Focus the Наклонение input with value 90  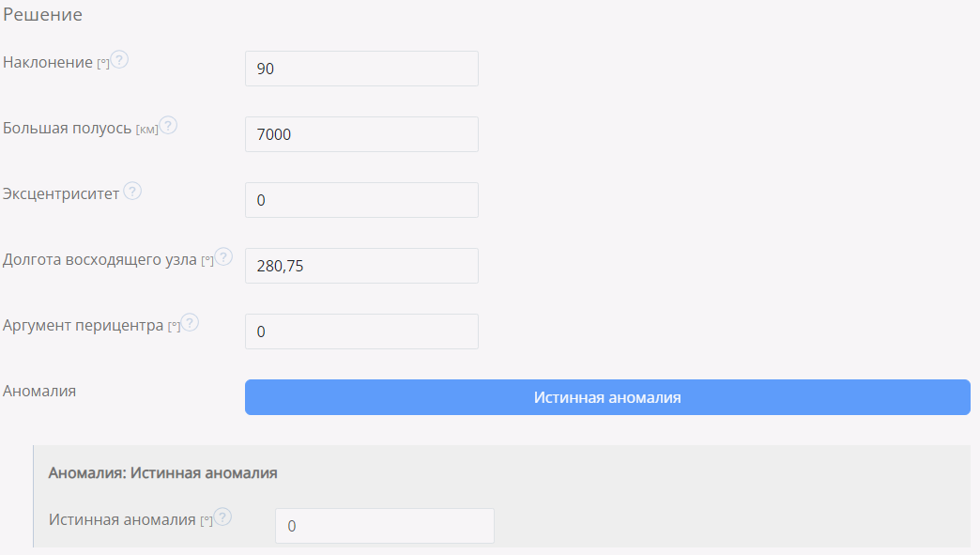point(361,69)
